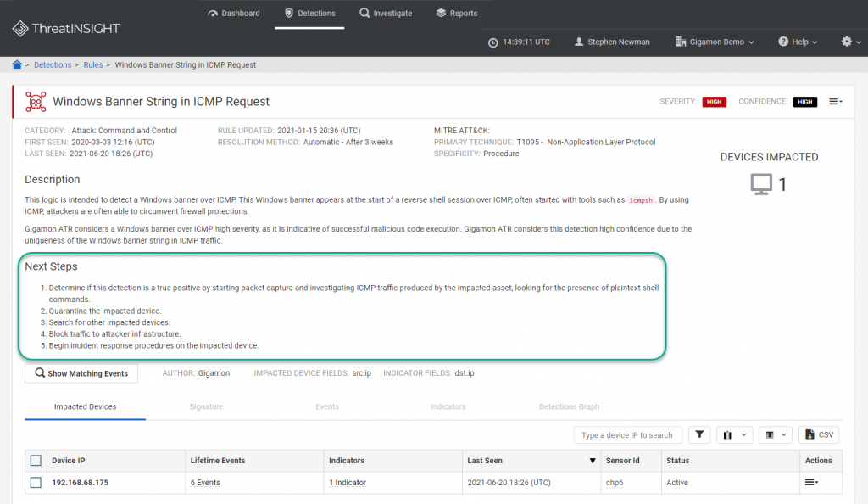Export table with CSV button
Screen dimensions: 868x504
pos(820,434)
